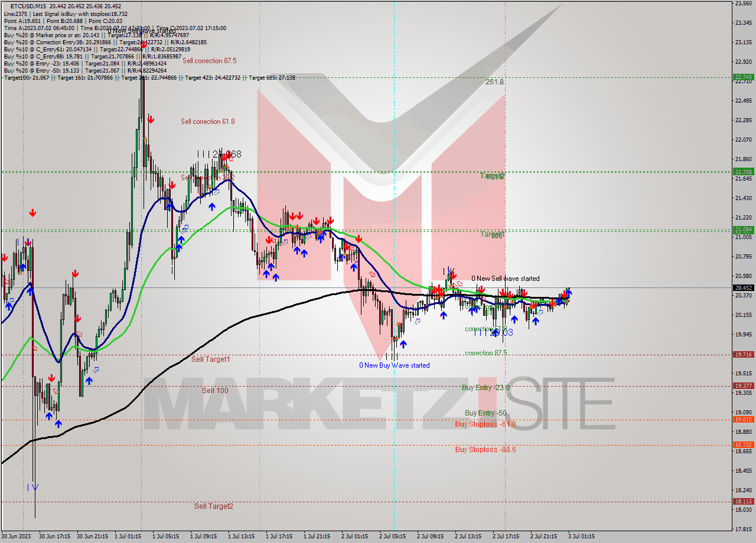756x543 pixels.
Task: Select the 'I I I 21.968' wave label
Action: (219, 154)
